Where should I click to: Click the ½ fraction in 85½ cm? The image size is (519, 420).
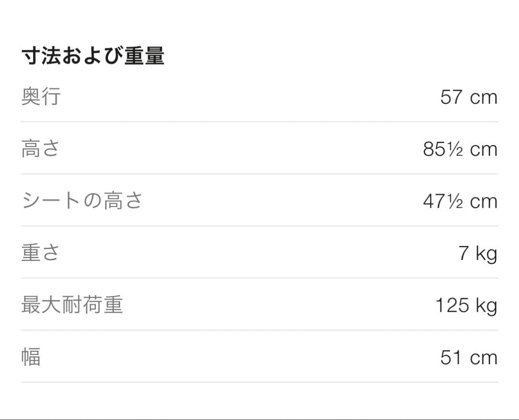tap(457, 149)
